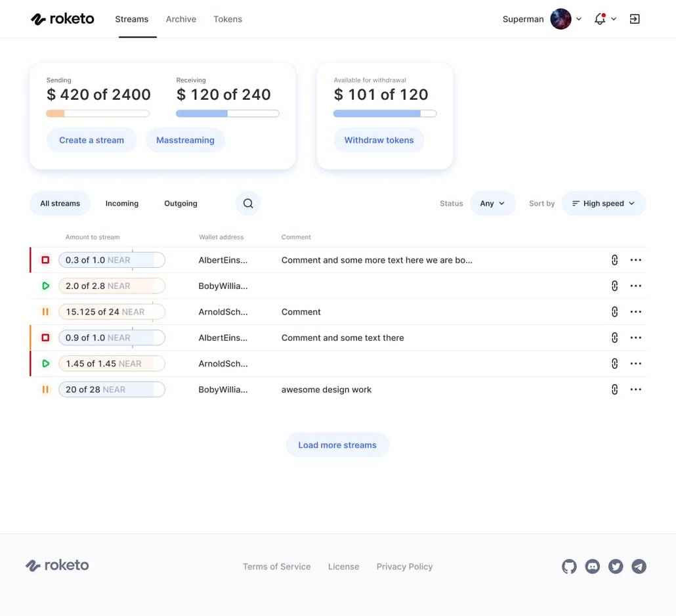Open the High speed sort dropdown
676x616 pixels.
coord(602,203)
